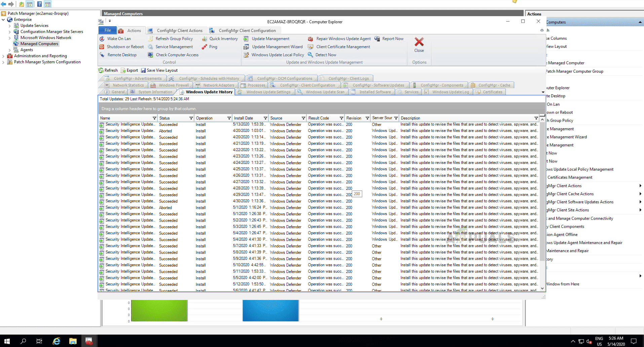Viewport: 644px width, 347px height.
Task: Click the blue bar in the chart
Action: coord(270,310)
